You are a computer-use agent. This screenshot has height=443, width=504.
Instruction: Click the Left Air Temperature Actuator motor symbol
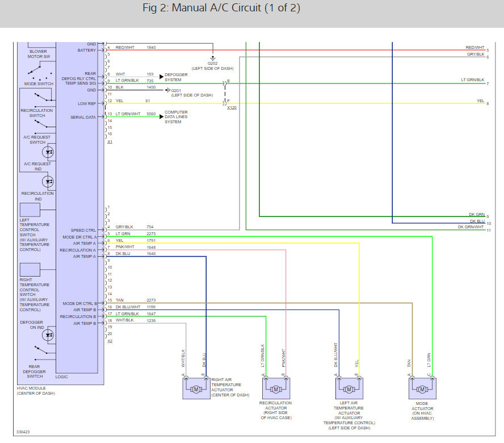[349, 389]
